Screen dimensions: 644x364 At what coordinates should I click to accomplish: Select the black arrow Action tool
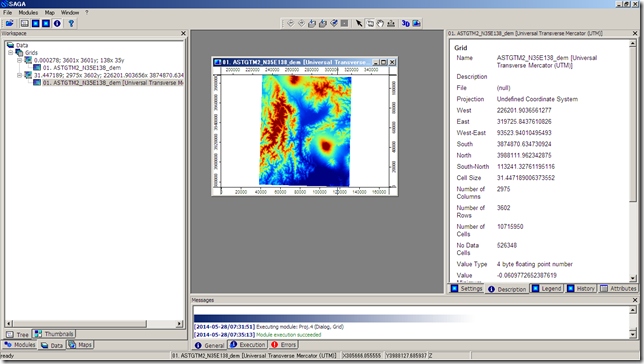click(359, 23)
